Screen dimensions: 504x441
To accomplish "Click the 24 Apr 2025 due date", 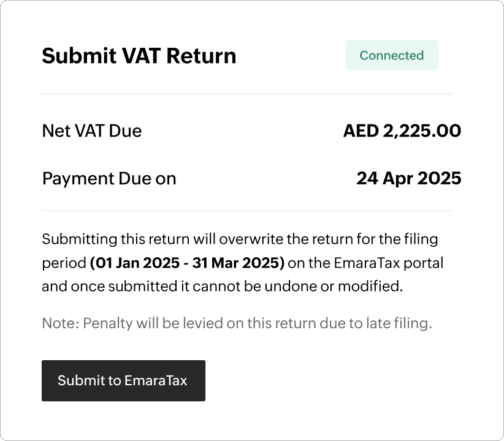I will point(408,179).
